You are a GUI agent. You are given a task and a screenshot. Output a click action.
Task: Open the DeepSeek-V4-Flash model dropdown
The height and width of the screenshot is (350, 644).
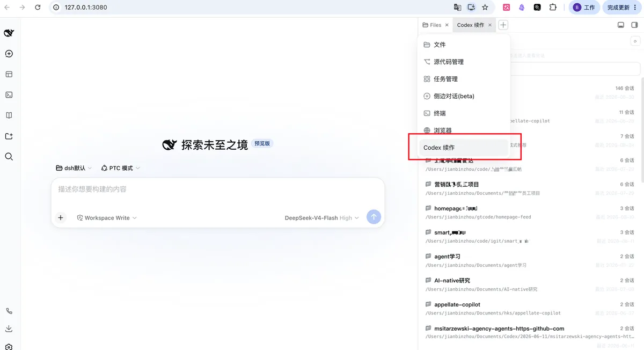(x=321, y=218)
